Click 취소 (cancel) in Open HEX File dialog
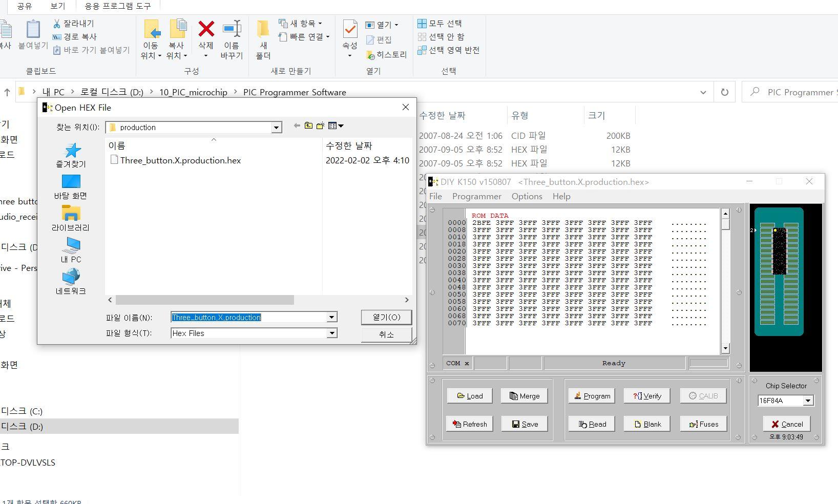This screenshot has width=838, height=504. pos(386,334)
